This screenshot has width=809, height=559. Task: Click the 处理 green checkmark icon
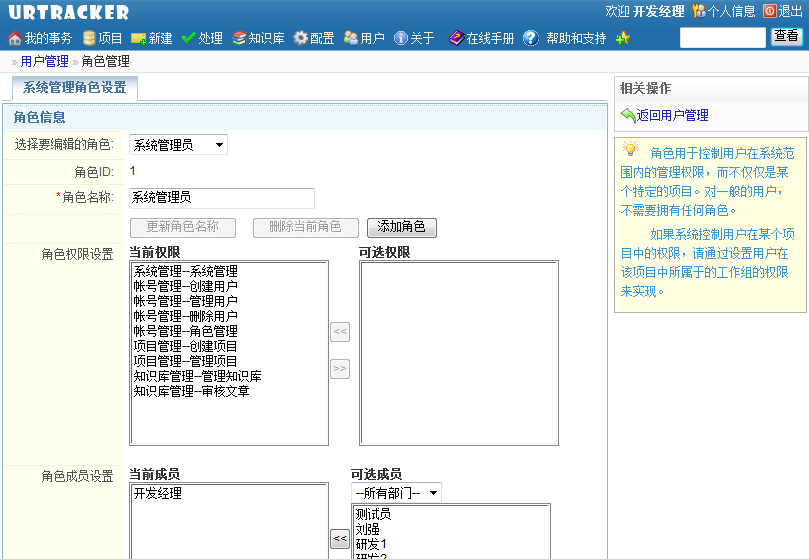(188, 38)
